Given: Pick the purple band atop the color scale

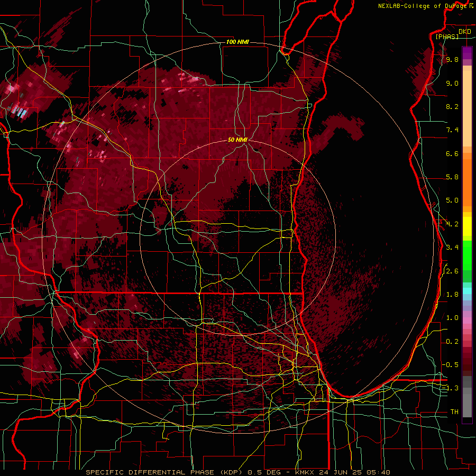Looking at the screenshot, I should point(467,53).
